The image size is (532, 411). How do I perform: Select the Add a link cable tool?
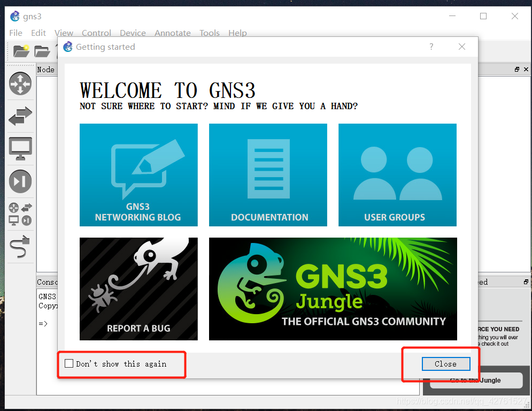tap(20, 246)
